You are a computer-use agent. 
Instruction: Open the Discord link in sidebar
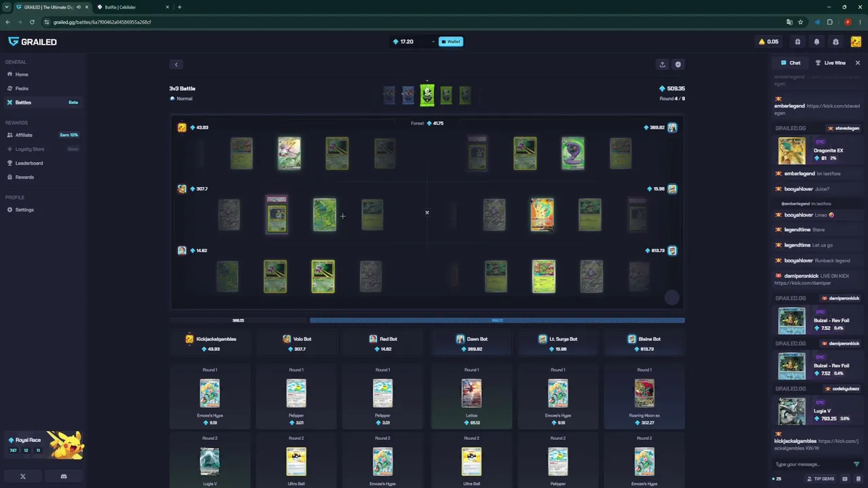point(64,476)
